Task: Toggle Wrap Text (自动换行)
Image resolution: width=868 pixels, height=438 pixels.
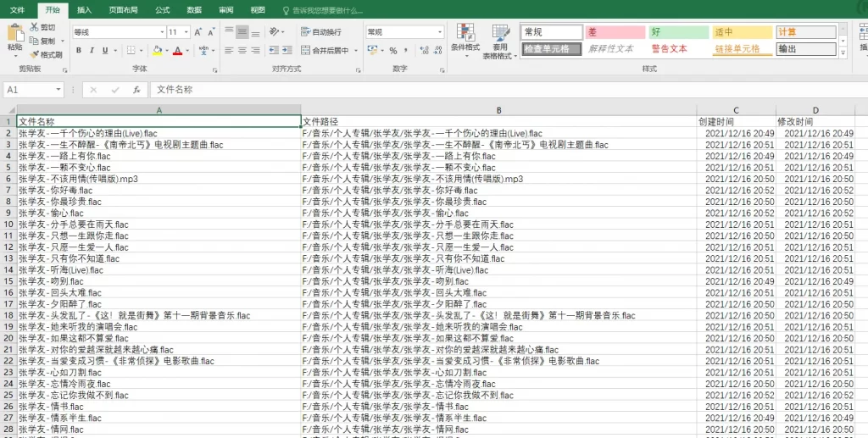Action: (x=321, y=32)
